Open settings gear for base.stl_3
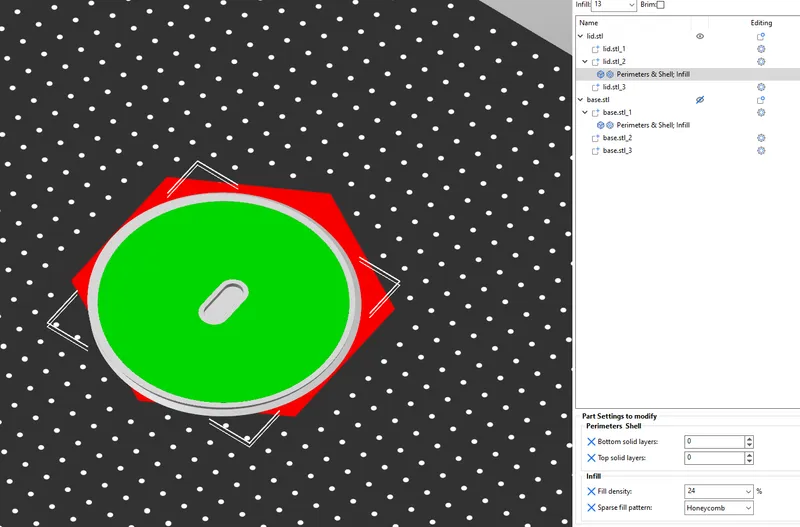This screenshot has width=800, height=527. pos(761,150)
